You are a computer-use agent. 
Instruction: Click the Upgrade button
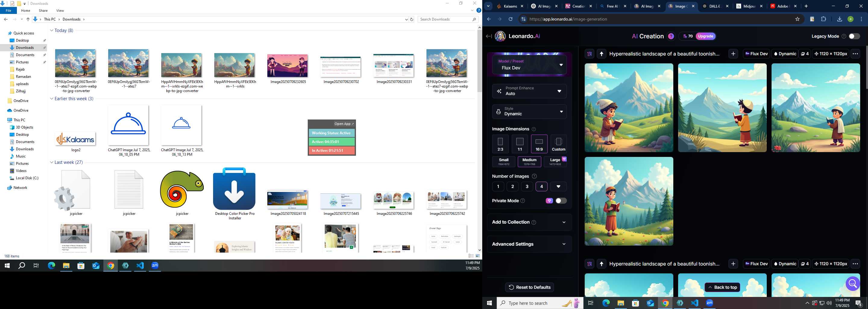(x=705, y=37)
